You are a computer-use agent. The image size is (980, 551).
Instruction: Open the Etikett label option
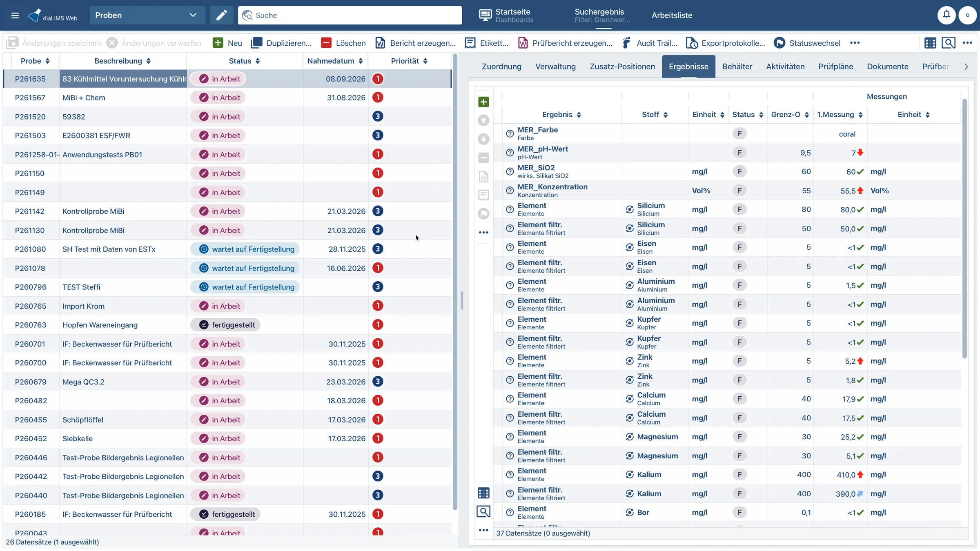pos(487,43)
